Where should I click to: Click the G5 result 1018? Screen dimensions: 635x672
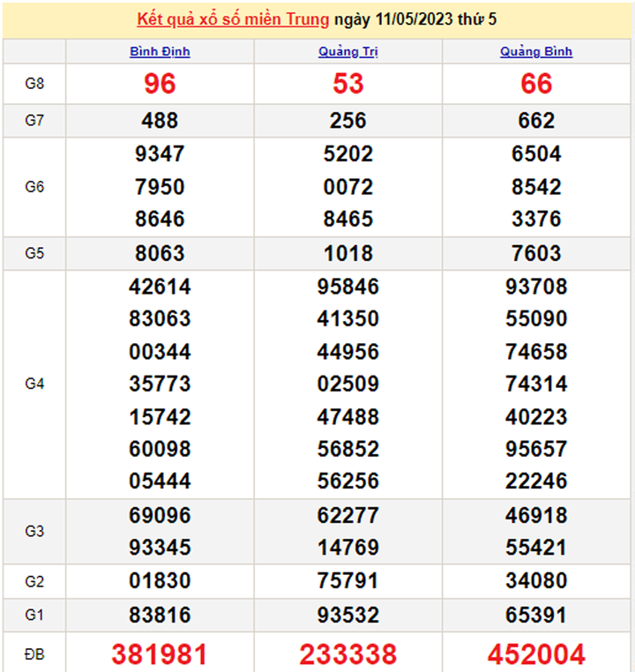point(348,254)
